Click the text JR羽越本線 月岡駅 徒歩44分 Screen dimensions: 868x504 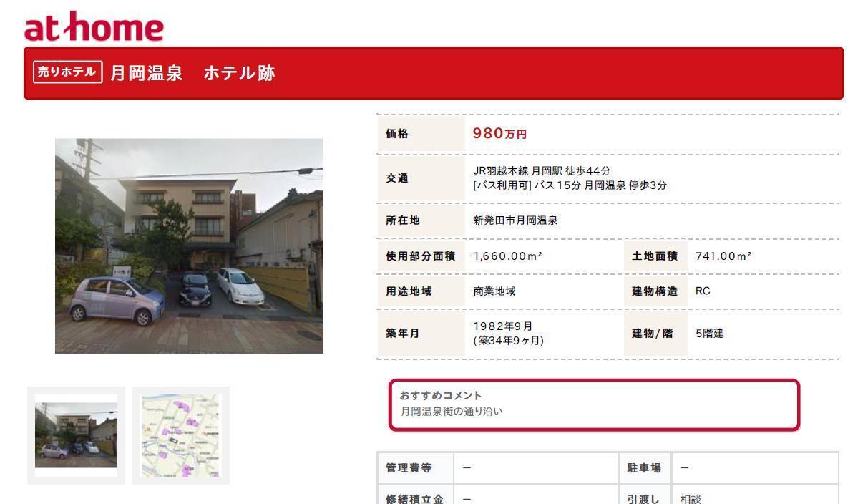pyautogui.click(x=541, y=171)
